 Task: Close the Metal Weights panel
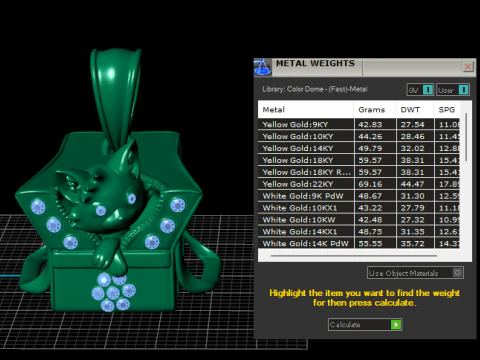click(x=468, y=67)
